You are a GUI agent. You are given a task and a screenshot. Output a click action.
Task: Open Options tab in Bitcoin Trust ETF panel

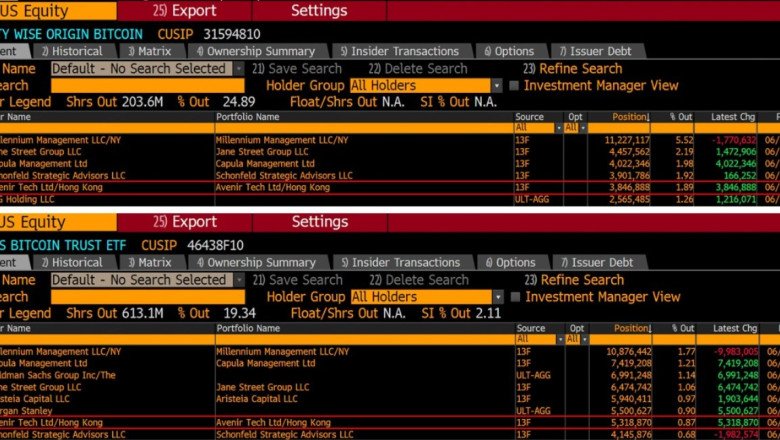pyautogui.click(x=510, y=263)
